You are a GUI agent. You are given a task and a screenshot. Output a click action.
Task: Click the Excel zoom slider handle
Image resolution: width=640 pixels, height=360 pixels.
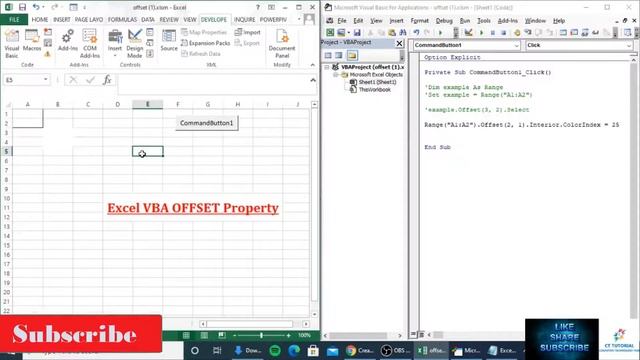click(x=261, y=336)
